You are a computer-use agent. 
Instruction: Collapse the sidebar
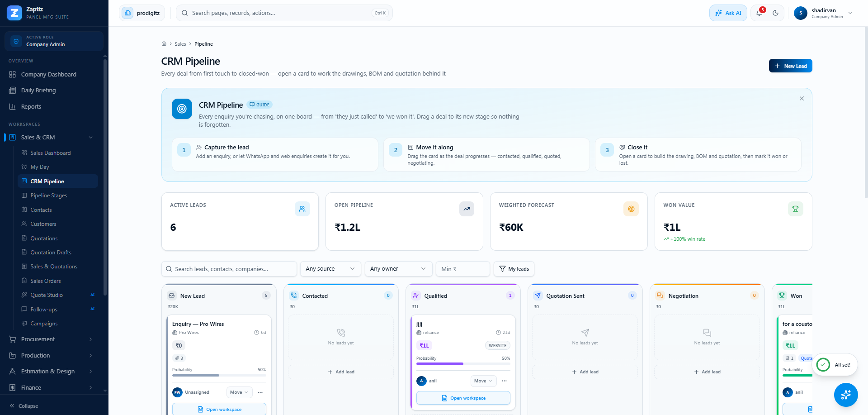[24, 406]
